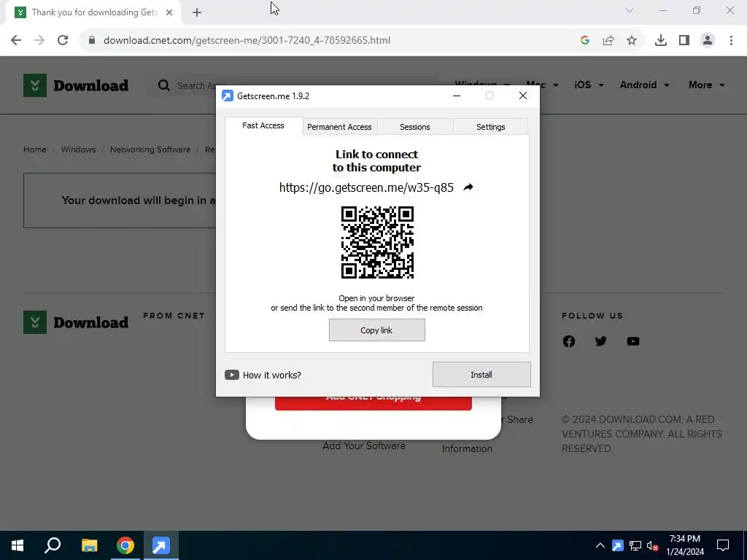747x560 pixels.
Task: Click the search magnifier icon on CNET
Action: click(164, 85)
